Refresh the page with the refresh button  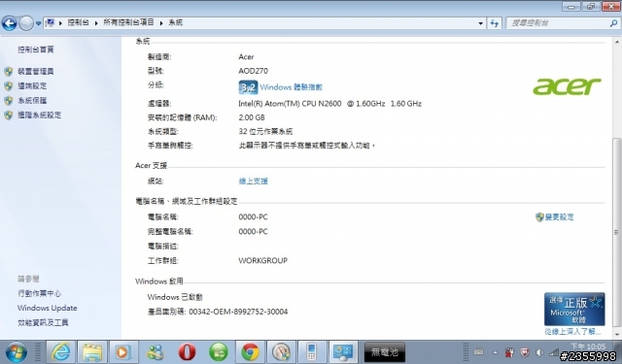click(495, 23)
